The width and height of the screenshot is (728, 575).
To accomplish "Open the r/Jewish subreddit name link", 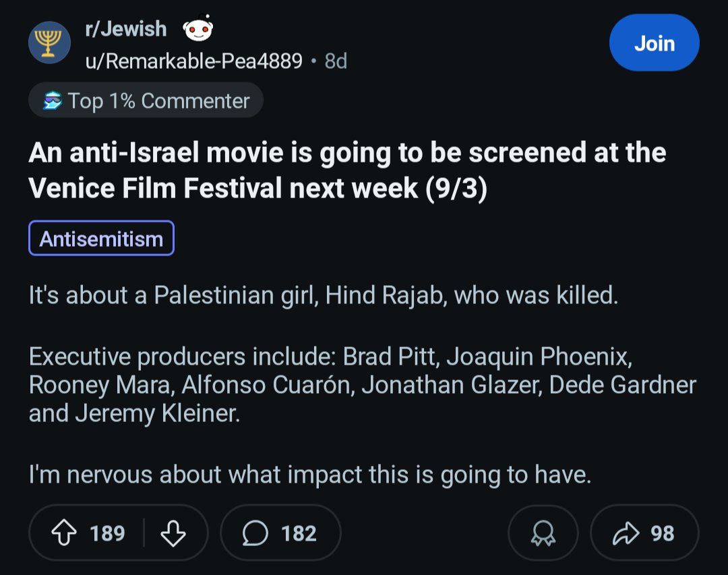I will (x=125, y=28).
